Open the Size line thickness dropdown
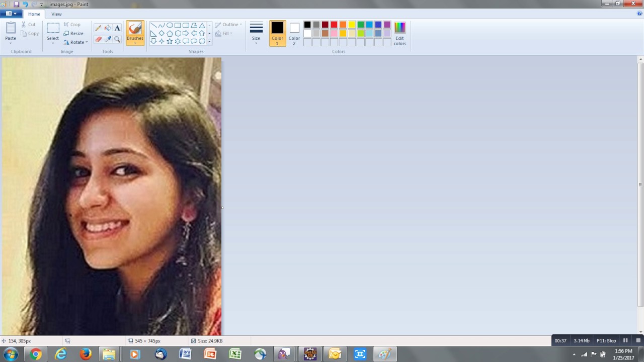The image size is (644, 362). (x=256, y=33)
